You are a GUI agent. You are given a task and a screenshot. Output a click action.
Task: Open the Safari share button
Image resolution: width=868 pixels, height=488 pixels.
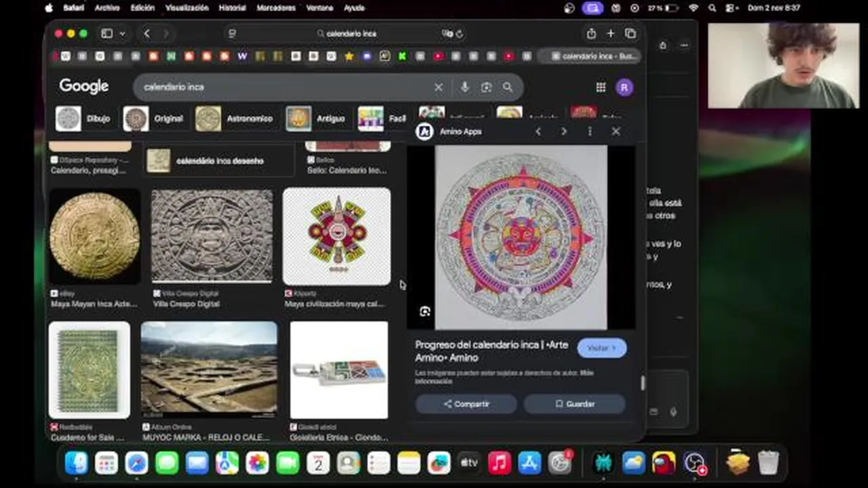pos(591,33)
